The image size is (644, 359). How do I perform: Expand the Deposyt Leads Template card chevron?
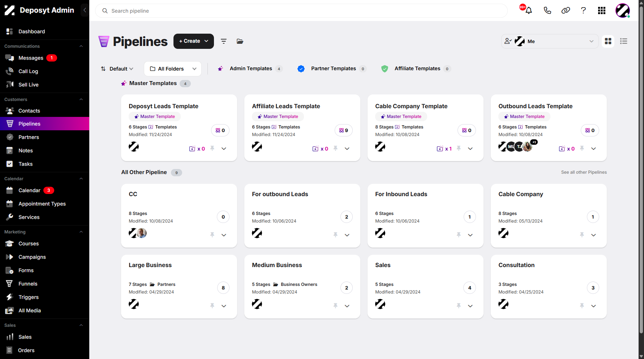pyautogui.click(x=224, y=149)
